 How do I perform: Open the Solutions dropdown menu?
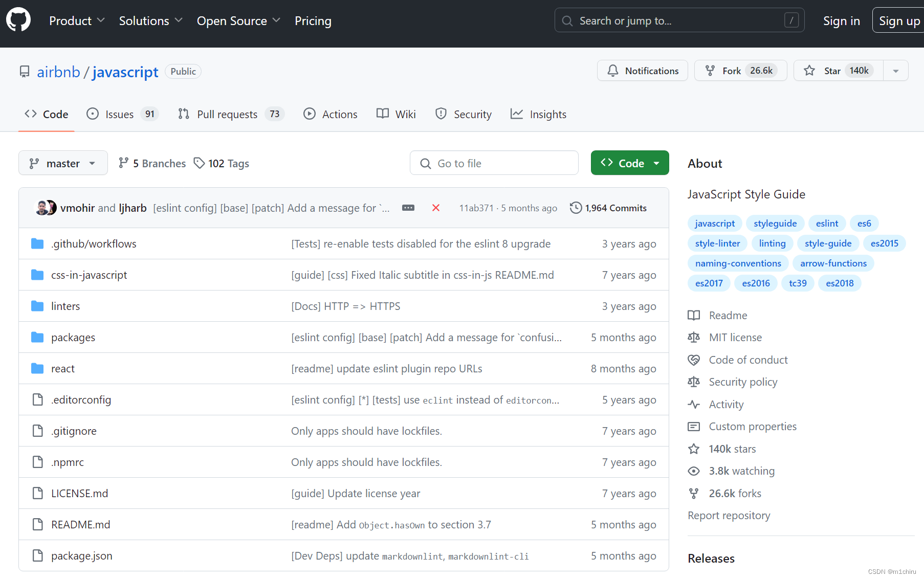click(150, 20)
